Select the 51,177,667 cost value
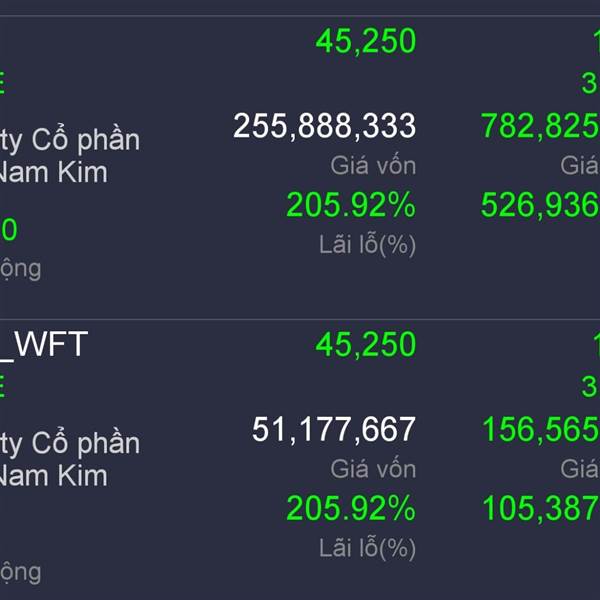The width and height of the screenshot is (600, 600). pyautogui.click(x=334, y=430)
